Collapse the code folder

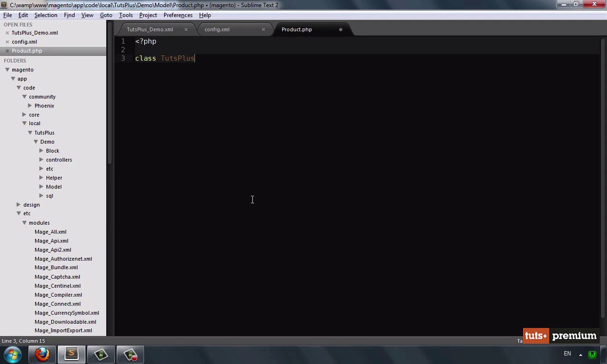pos(18,88)
